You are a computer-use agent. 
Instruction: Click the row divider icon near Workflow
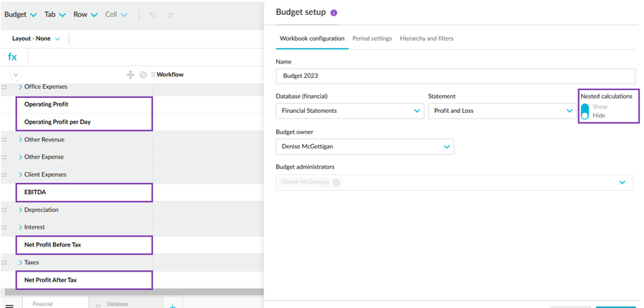coord(130,74)
